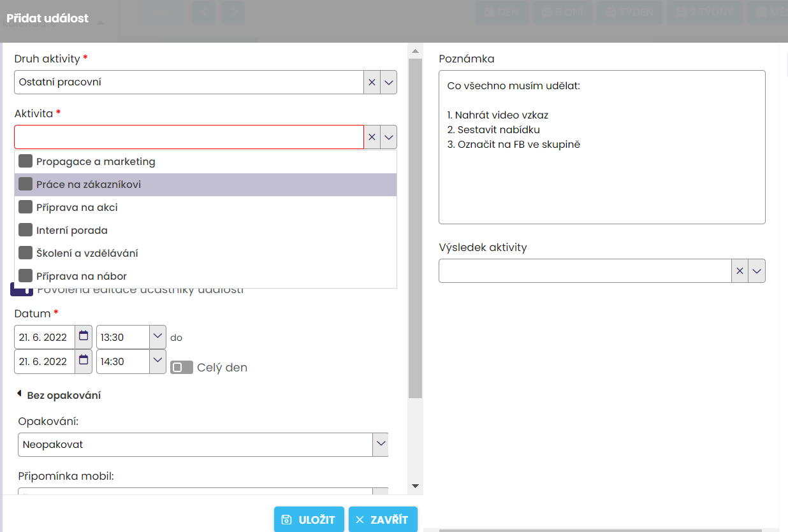Open the start time 13:30 dropdown
Image resolution: width=788 pixels, height=532 pixels.
[157, 336]
